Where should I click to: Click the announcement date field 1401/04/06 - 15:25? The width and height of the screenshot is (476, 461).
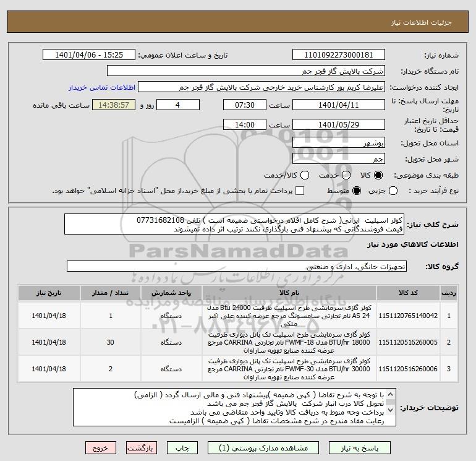tap(89, 54)
